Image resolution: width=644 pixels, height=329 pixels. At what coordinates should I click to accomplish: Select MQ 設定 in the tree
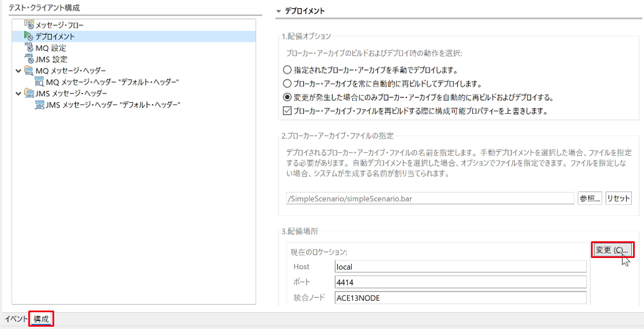51,48
